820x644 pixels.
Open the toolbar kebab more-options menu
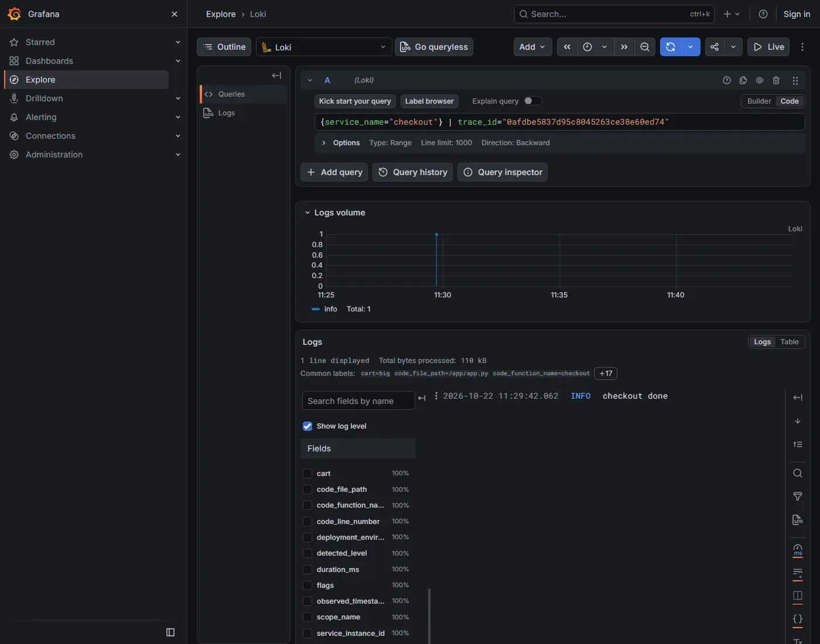coord(802,47)
